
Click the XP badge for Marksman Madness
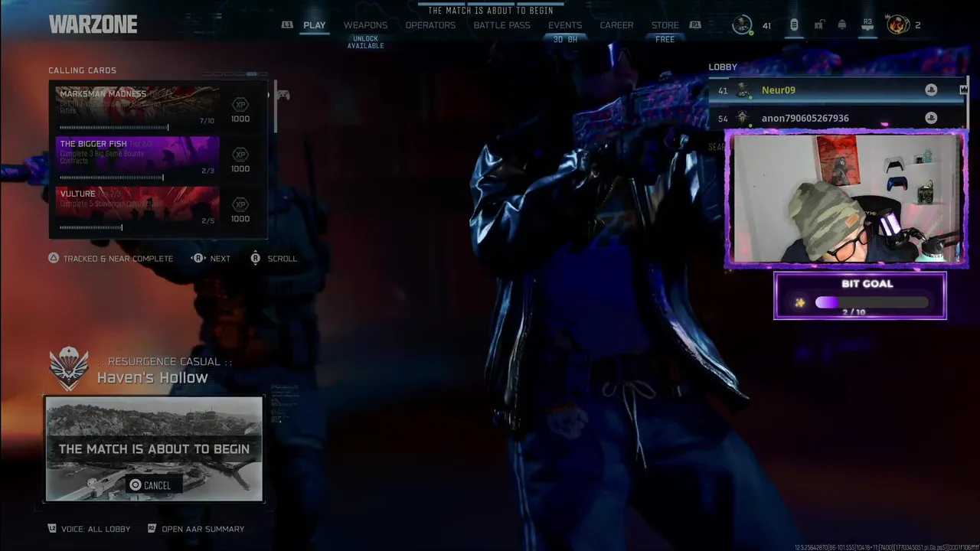pyautogui.click(x=240, y=103)
